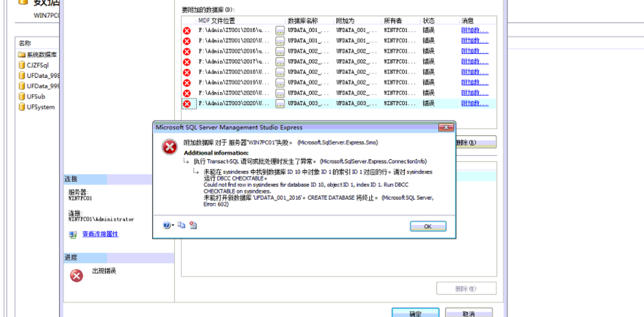Click the error icon on the ZT001\2016 row
Viewport: 644px width, 317px height.
point(187,31)
